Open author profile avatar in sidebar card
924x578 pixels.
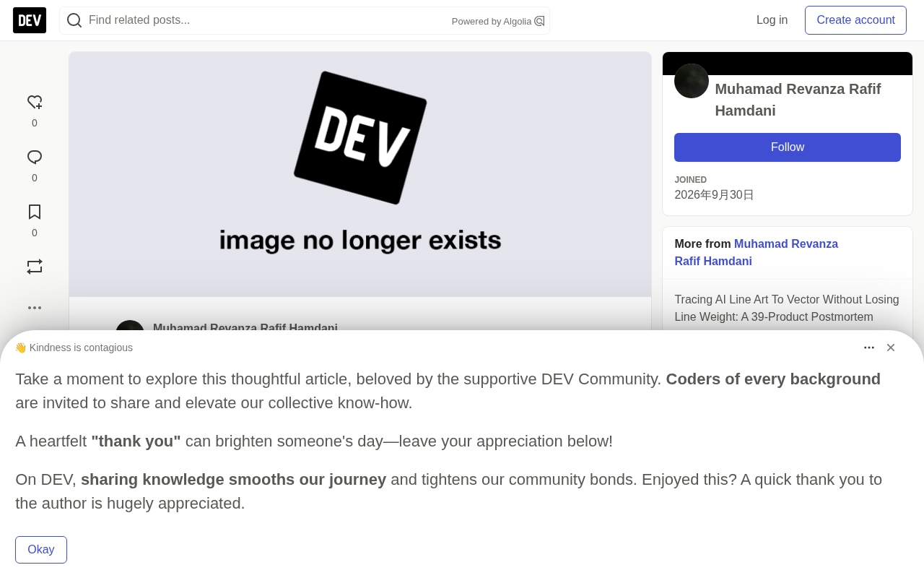692,81
